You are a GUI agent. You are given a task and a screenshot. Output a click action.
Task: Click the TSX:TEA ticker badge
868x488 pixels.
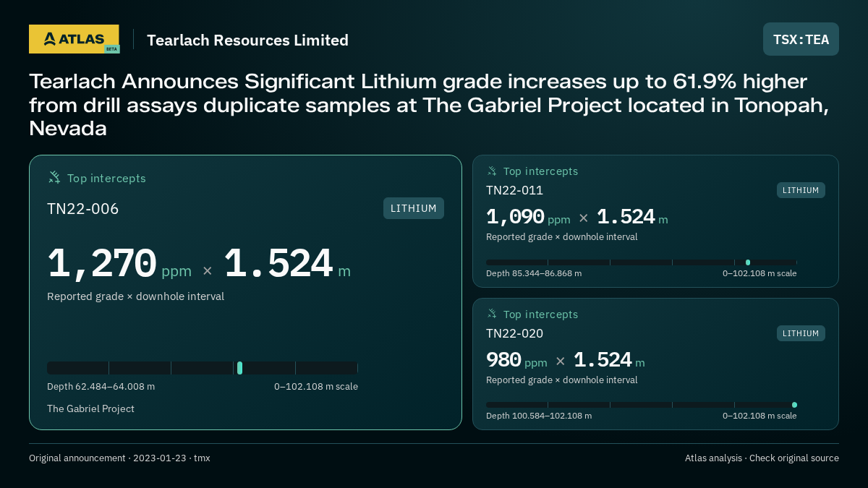801,39
